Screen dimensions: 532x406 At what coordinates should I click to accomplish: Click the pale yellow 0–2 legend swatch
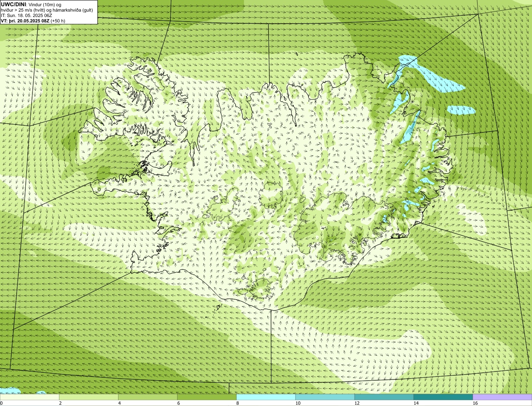pyautogui.click(x=30, y=397)
